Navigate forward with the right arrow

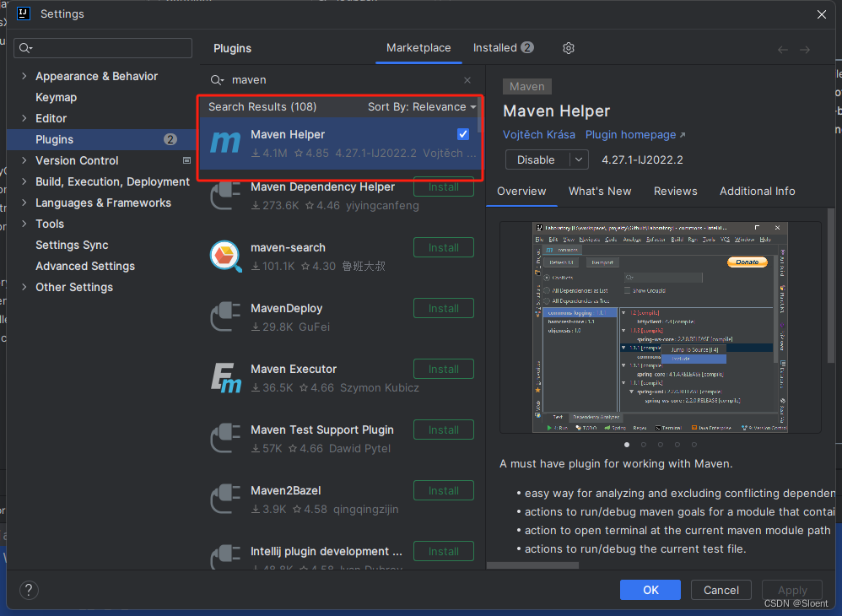pos(804,50)
